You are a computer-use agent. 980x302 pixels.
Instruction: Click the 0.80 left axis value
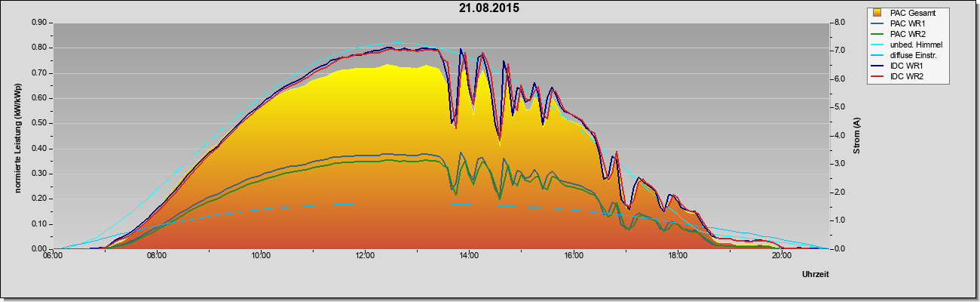(x=39, y=48)
